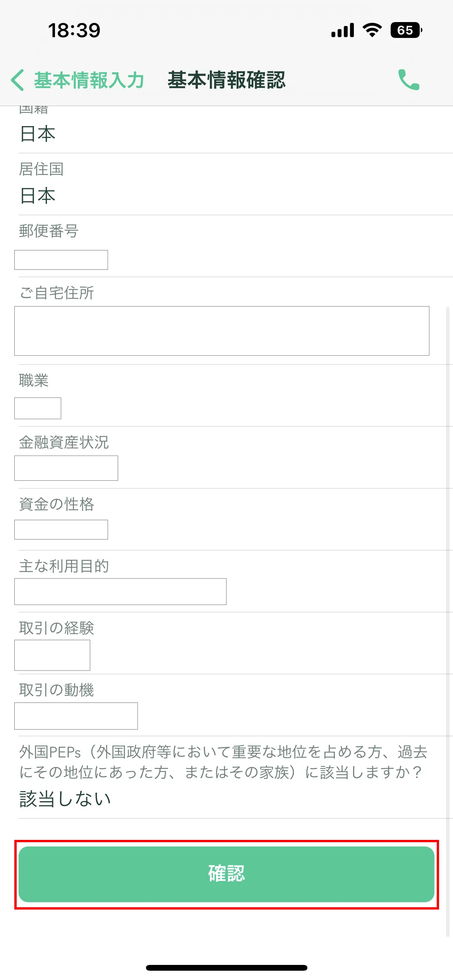Click the ご自宅住所 address box
Screen dimensions: 453x980
click(x=221, y=331)
